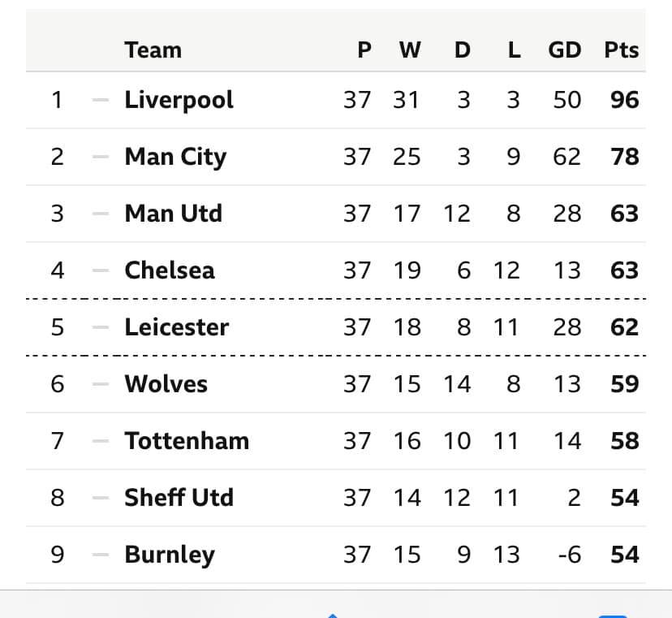Click Man City's position change indicator
672x618 pixels.
coord(100,157)
